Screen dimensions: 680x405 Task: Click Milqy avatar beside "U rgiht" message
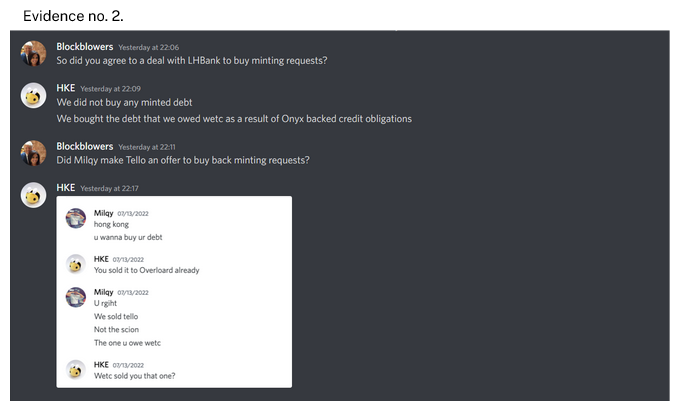point(75,297)
